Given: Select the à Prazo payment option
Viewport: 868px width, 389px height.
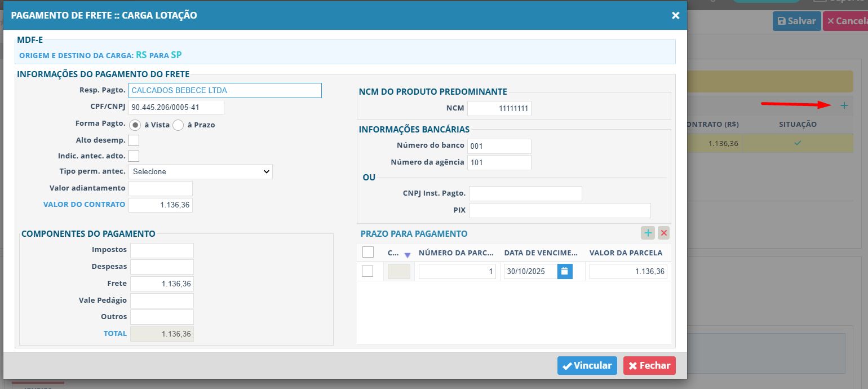Looking at the screenshot, I should coord(178,125).
